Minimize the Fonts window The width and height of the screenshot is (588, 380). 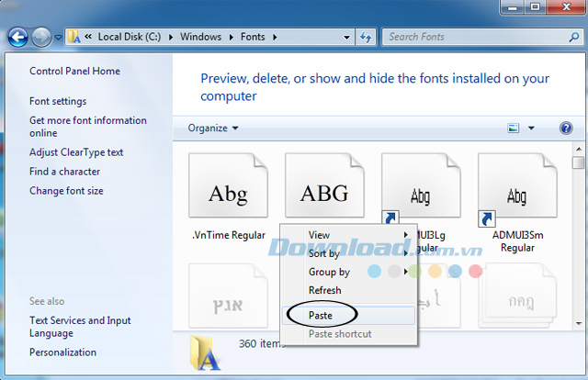(x=512, y=7)
